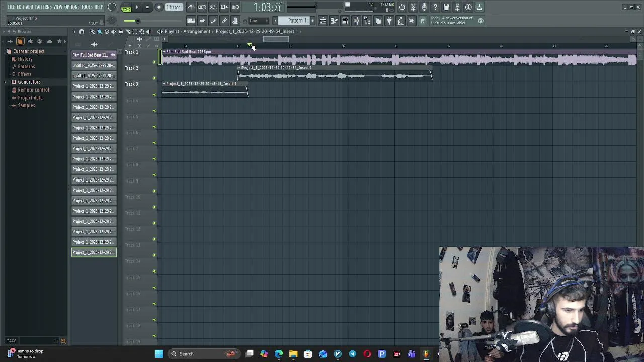Open previous pattern arrow left of Pattern 1
The height and width of the screenshot is (362, 644).
click(x=275, y=21)
